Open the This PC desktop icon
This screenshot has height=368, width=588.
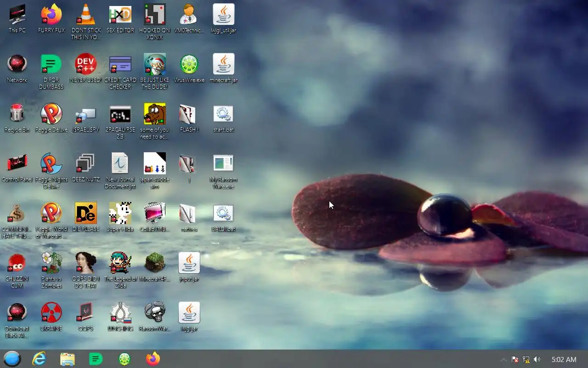pos(17,19)
